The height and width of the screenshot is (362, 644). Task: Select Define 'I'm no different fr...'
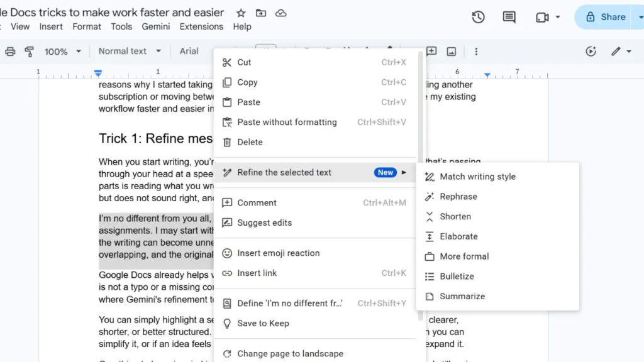click(314, 304)
